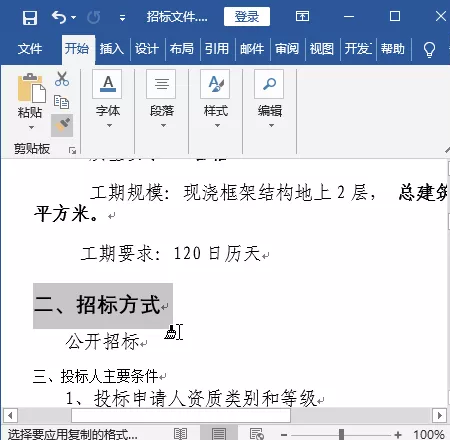Image resolution: width=450 pixels, height=440 pixels.
Task: Open the undo history dropdown arrow
Action: pos(73,17)
